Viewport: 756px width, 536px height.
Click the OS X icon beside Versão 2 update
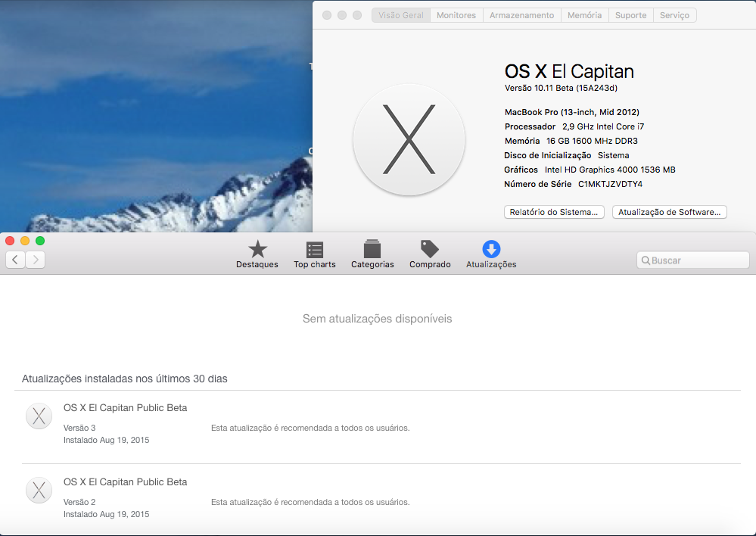39,490
